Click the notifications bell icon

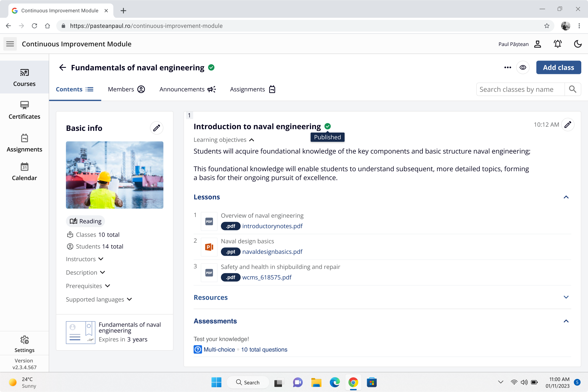[x=557, y=44]
